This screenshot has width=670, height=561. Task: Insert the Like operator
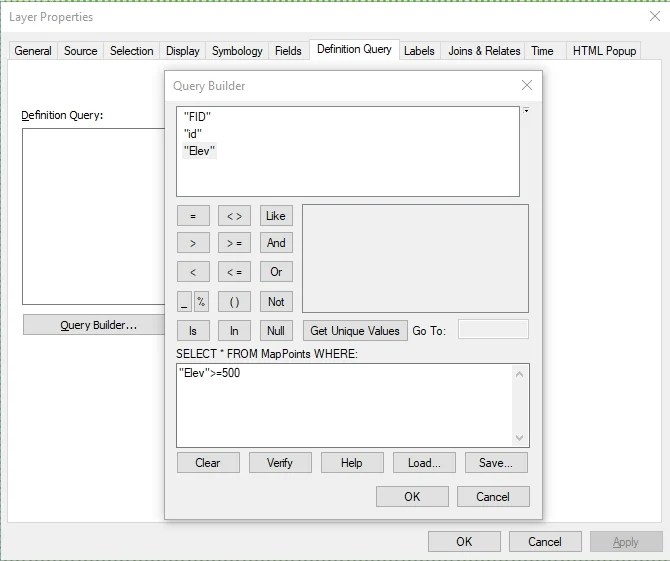tap(276, 216)
